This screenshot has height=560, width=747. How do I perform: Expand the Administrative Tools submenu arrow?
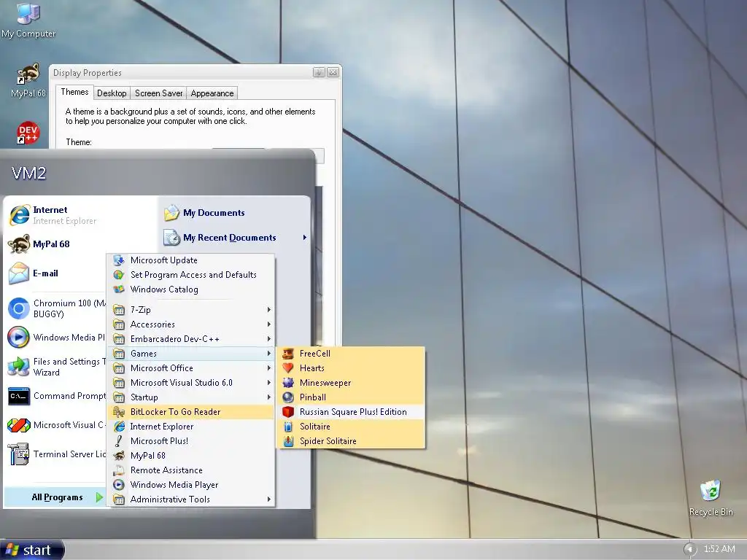pyautogui.click(x=268, y=499)
